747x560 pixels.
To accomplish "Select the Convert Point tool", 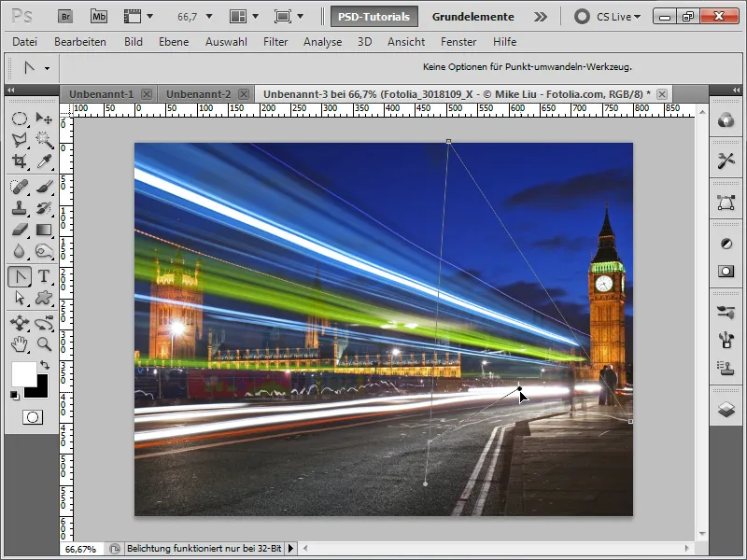I will coord(20,276).
